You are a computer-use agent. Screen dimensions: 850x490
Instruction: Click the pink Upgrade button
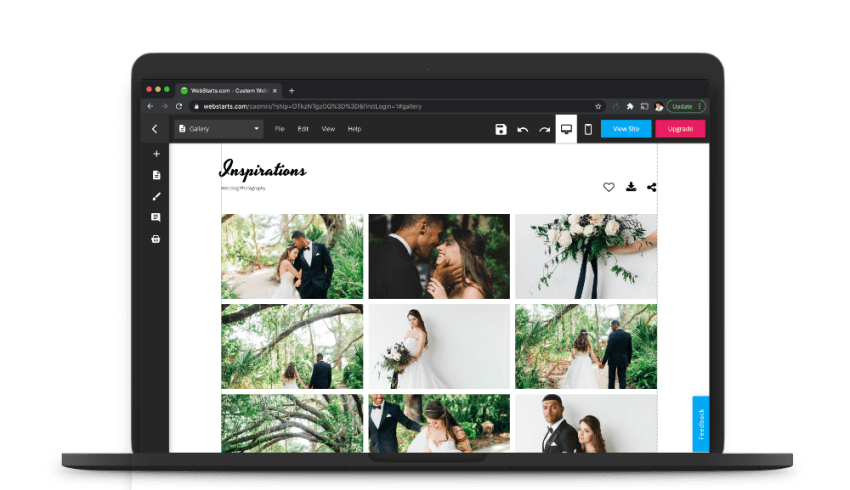click(x=680, y=129)
